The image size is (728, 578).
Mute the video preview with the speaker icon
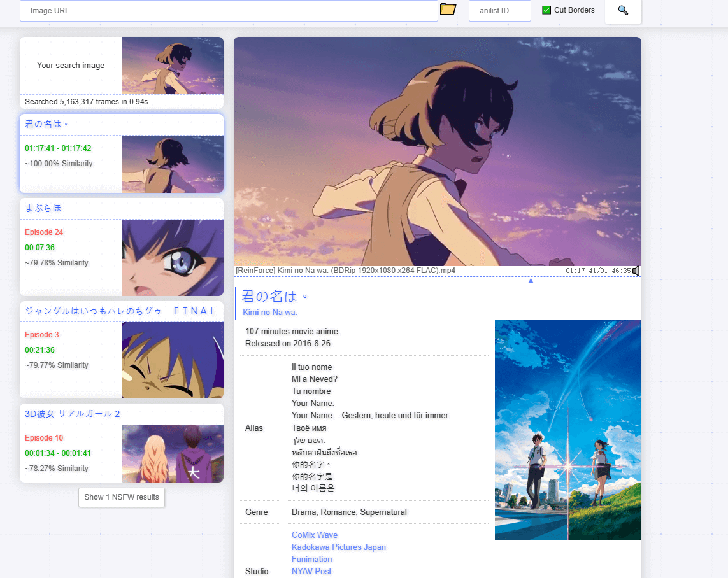point(636,271)
